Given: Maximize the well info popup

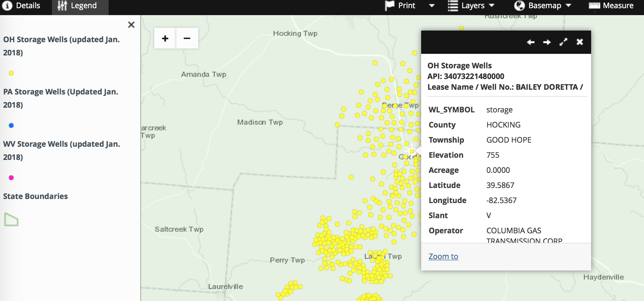Looking at the screenshot, I should pos(563,42).
